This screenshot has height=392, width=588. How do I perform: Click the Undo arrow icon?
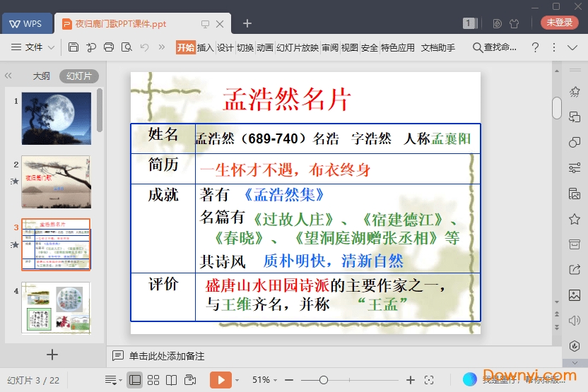144,47
